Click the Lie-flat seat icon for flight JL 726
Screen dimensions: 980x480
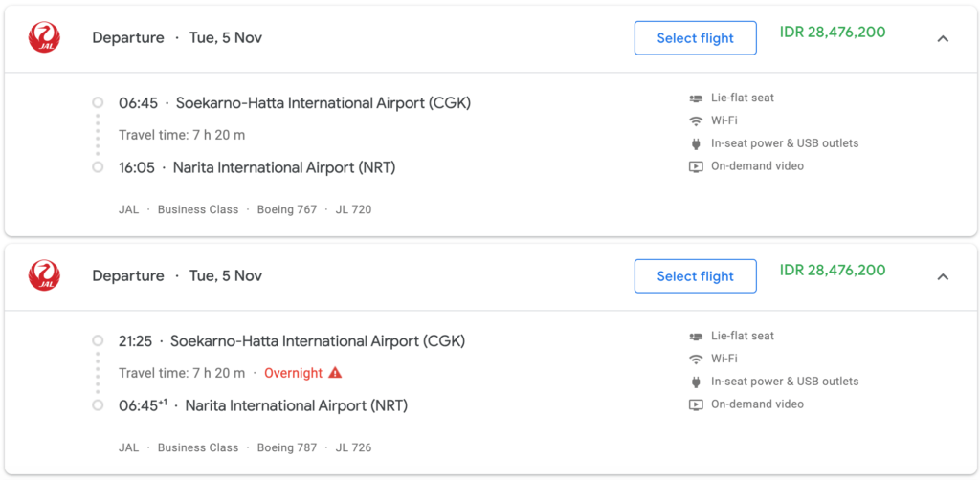point(696,336)
